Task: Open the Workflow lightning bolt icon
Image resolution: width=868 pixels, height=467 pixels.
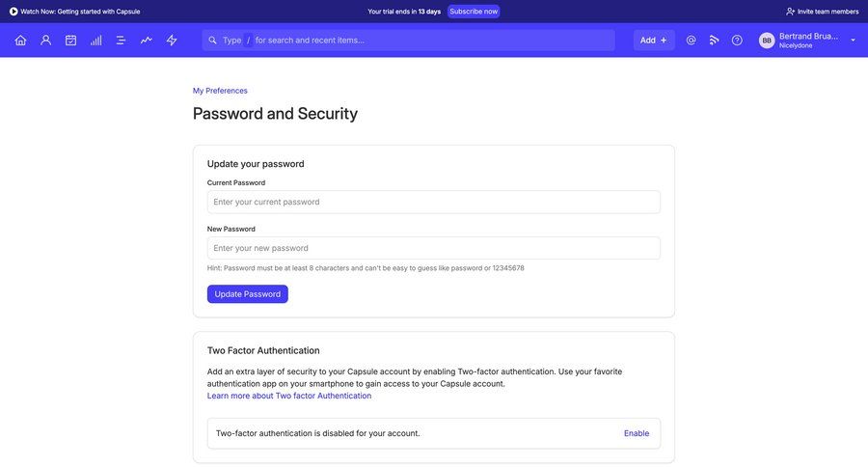Action: tap(172, 41)
